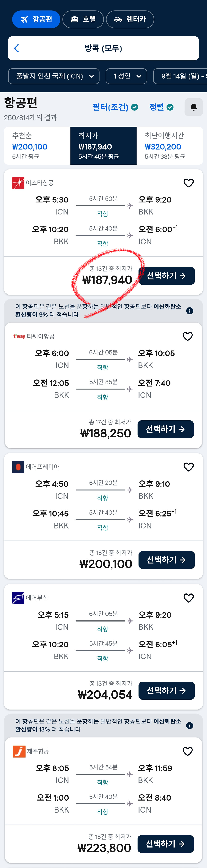
Task: Open the 13% CO2 info icon
Action: coord(190,725)
